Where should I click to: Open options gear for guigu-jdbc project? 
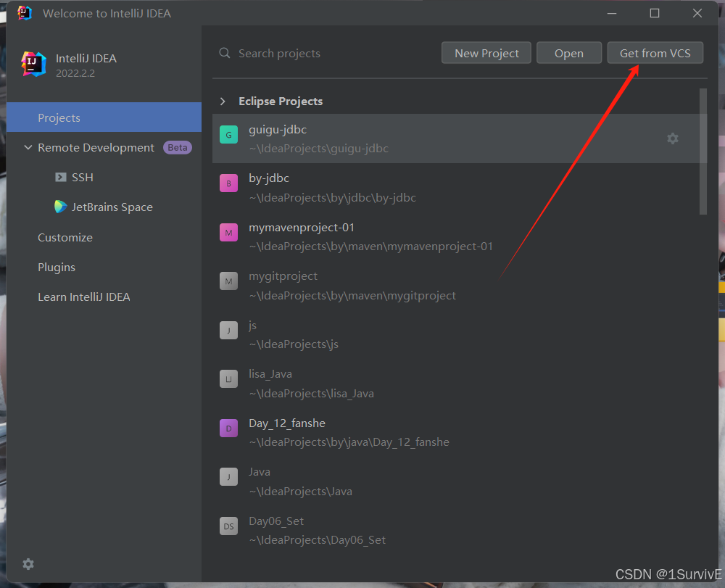point(673,138)
